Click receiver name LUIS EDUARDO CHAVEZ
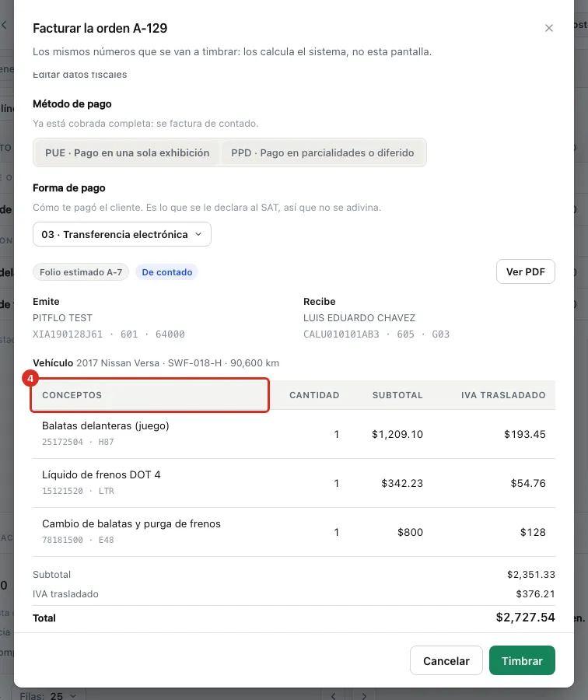The image size is (588, 700). (359, 318)
